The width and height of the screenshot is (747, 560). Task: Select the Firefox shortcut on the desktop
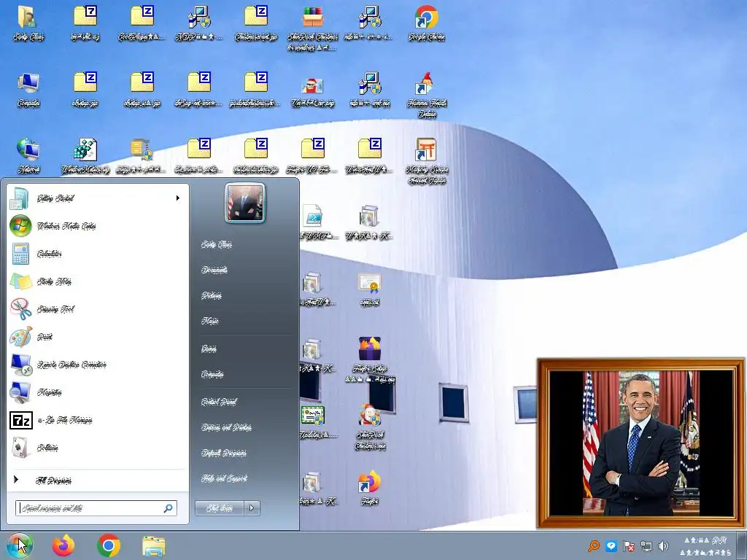pyautogui.click(x=370, y=488)
